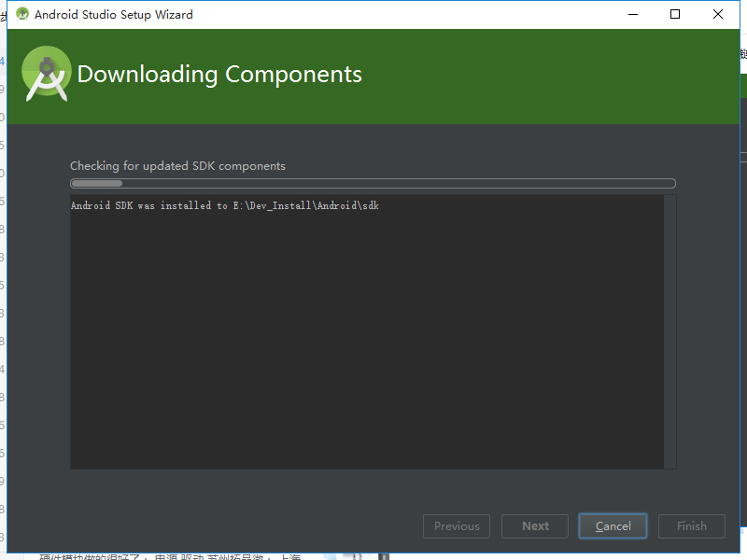The height and width of the screenshot is (560, 747).
Task: Close the Android Studio Setup Wizard
Action: pyautogui.click(x=718, y=14)
